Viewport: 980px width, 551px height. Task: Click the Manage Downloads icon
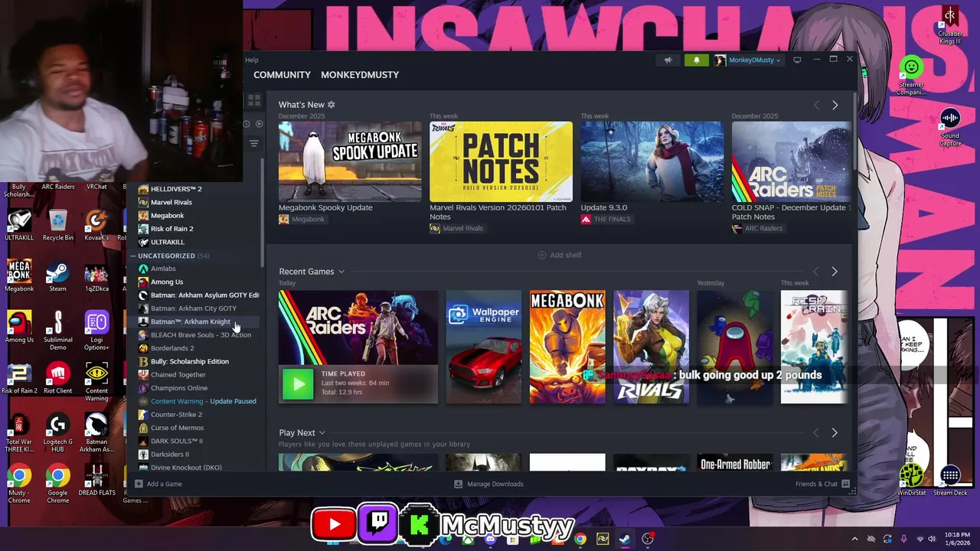pos(458,484)
